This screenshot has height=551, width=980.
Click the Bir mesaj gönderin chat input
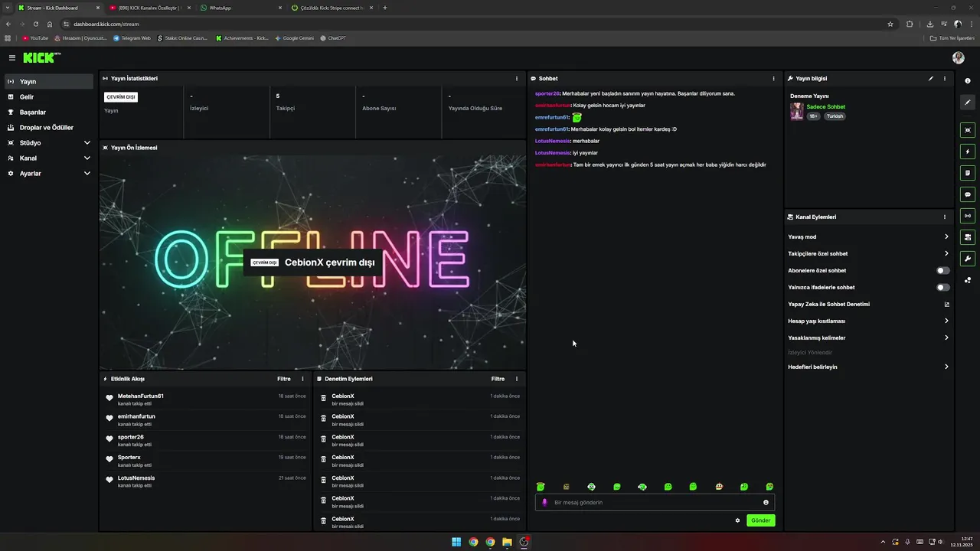pyautogui.click(x=655, y=503)
